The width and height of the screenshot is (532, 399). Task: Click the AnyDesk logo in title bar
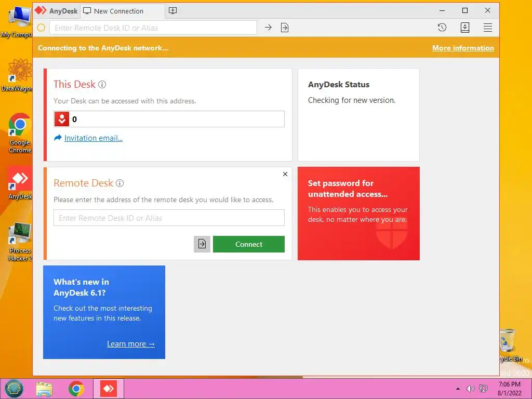click(x=41, y=10)
